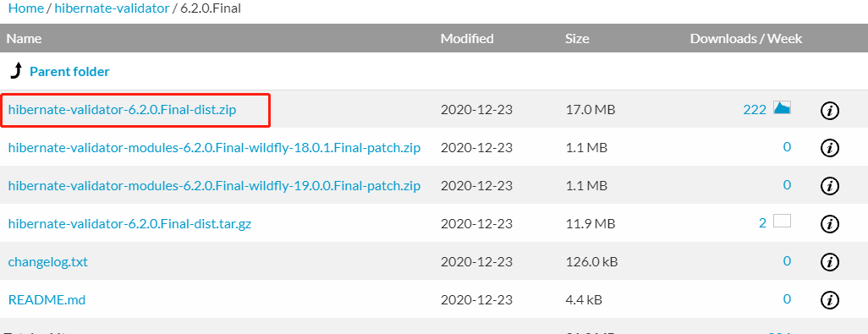This screenshot has width=868, height=334.
Task: Open empty download chart for dist.tar.gz
Action: pos(782,222)
